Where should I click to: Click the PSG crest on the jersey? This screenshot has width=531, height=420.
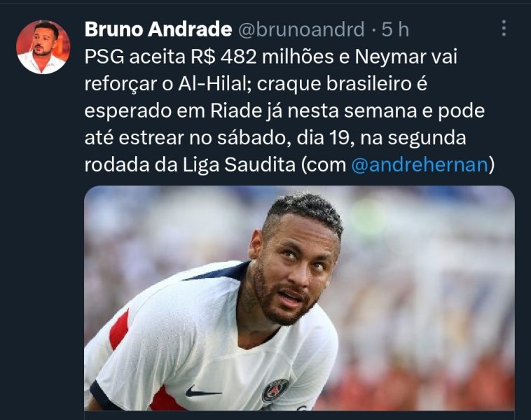click(x=275, y=390)
